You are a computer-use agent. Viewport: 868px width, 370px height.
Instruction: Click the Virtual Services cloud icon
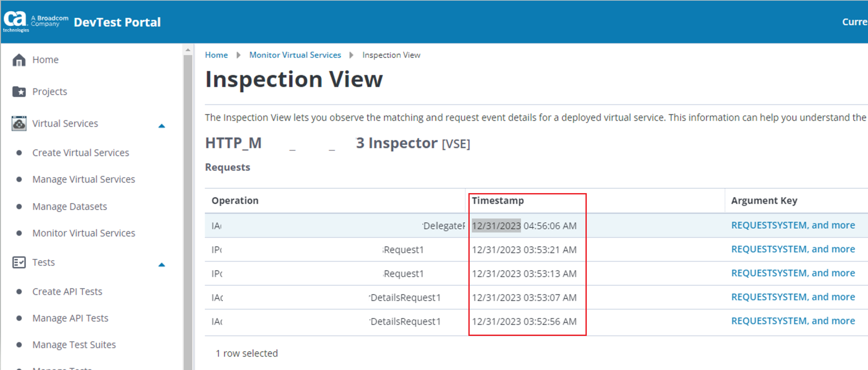(x=19, y=123)
